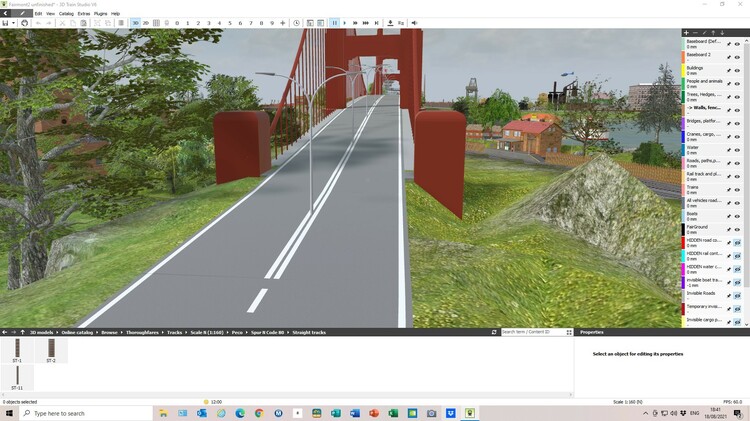Select the ST-1 track thumbnail
750x421 pixels.
click(x=17, y=350)
